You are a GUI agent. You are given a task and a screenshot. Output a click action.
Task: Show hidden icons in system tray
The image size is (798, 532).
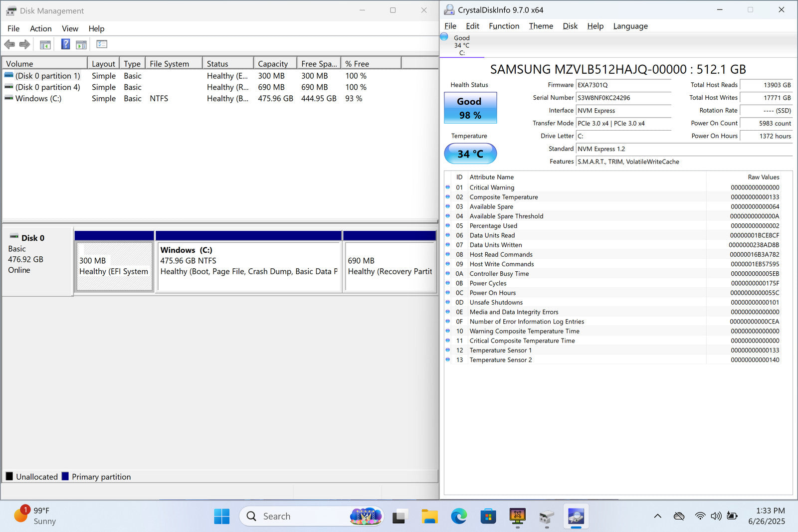tap(657, 516)
